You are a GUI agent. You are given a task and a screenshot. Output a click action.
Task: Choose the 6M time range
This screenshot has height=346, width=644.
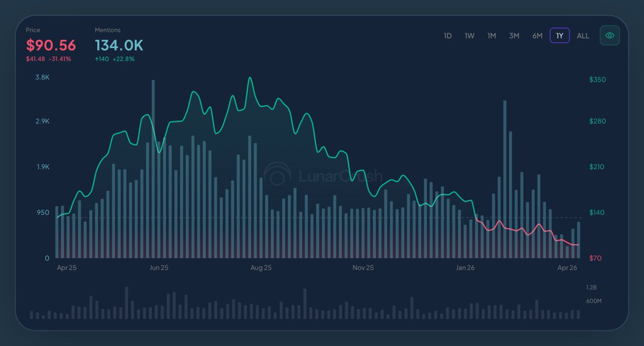point(537,36)
